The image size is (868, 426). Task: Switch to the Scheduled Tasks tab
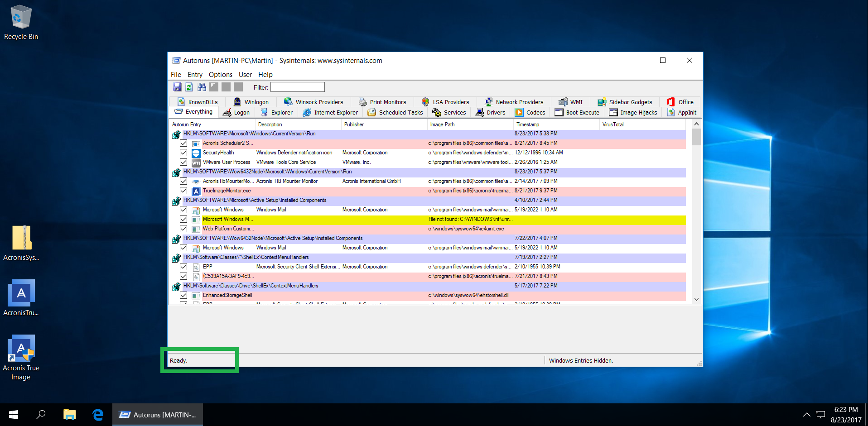[x=395, y=112]
